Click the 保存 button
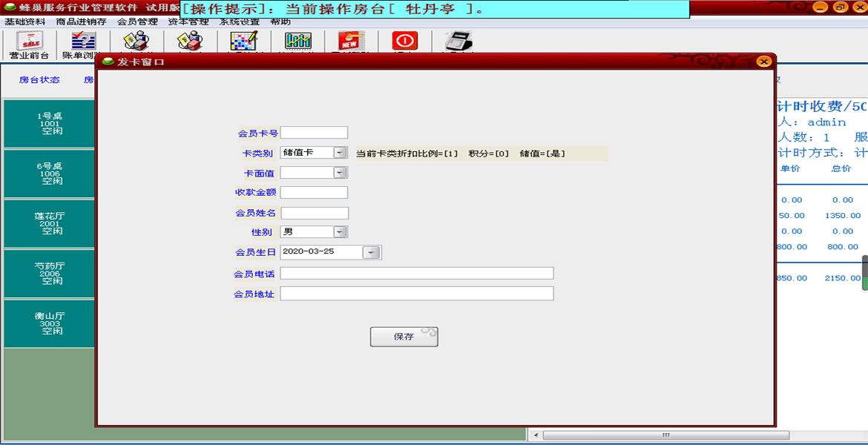 (404, 337)
